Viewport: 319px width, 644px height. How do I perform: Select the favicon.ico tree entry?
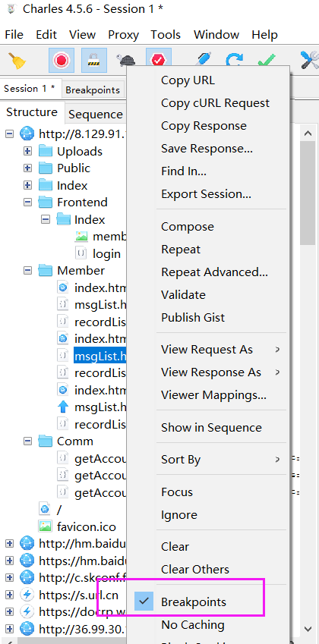tap(87, 526)
